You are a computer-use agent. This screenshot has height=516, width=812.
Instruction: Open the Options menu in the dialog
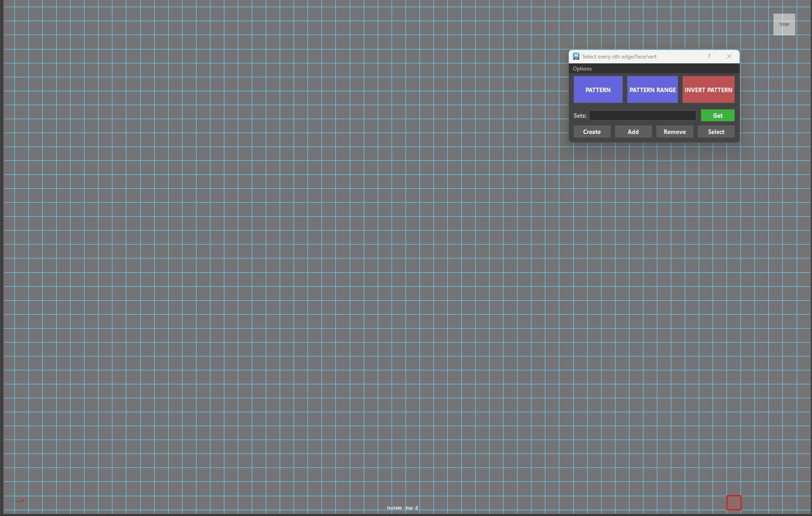pyautogui.click(x=582, y=69)
